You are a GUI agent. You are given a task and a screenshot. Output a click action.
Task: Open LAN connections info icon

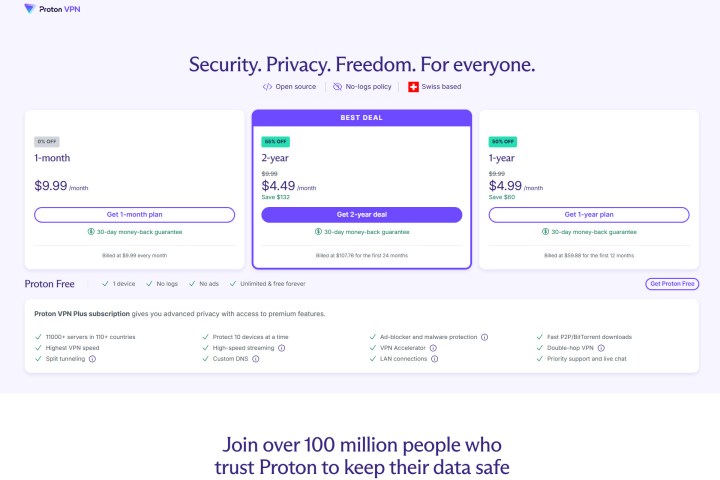(x=435, y=358)
